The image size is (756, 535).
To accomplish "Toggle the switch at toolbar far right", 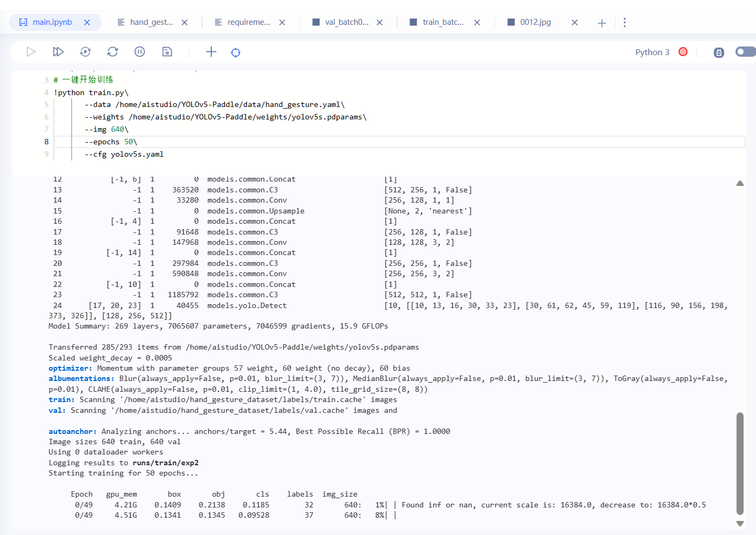I will (746, 52).
